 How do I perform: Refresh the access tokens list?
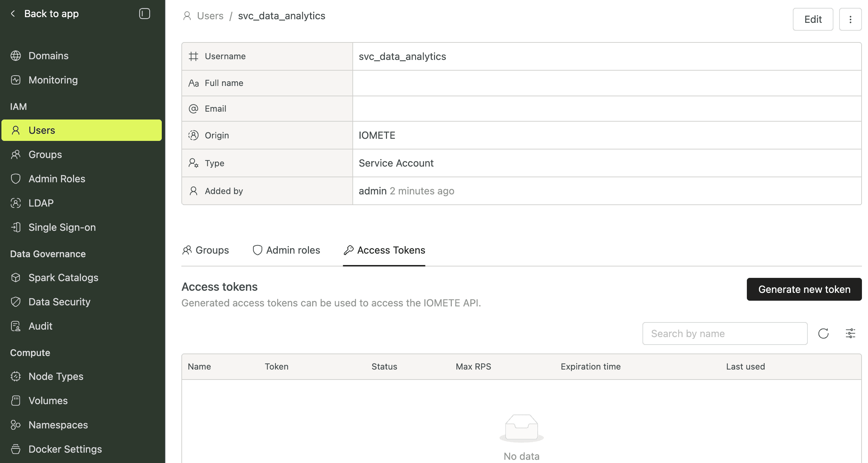click(x=823, y=334)
